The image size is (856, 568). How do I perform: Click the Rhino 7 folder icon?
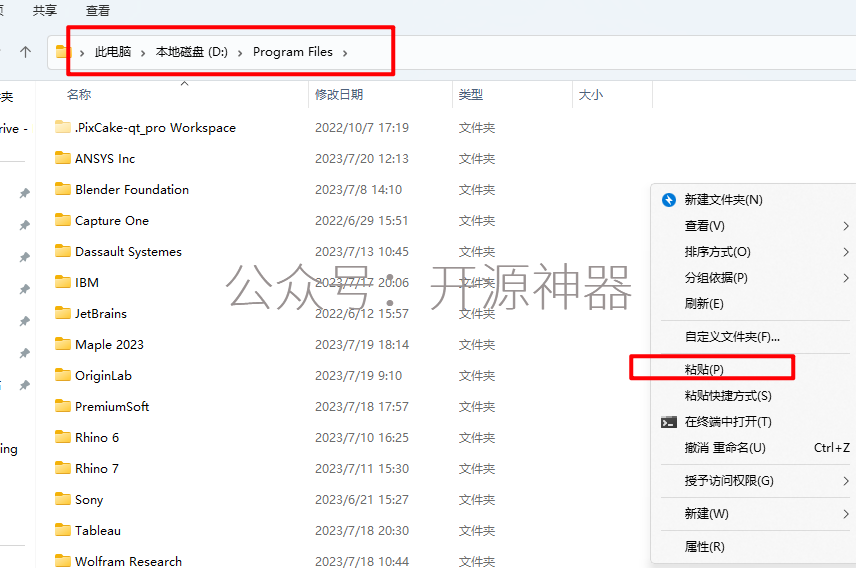point(63,469)
